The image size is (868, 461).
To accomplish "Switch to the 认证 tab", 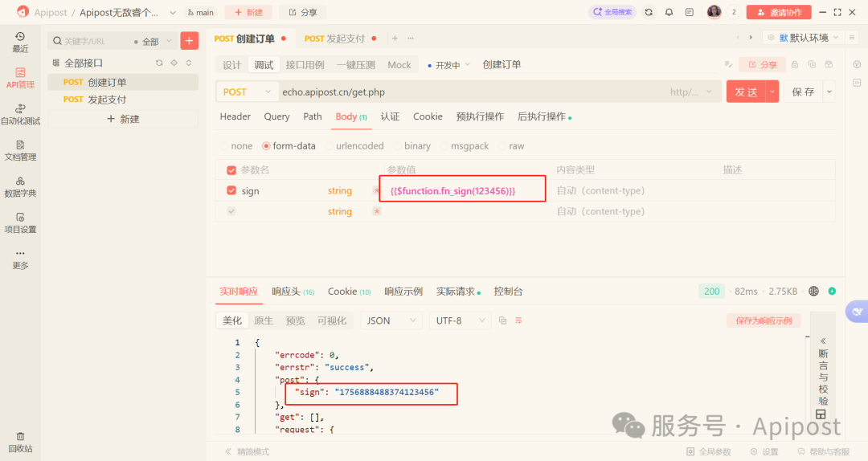I will (x=391, y=116).
